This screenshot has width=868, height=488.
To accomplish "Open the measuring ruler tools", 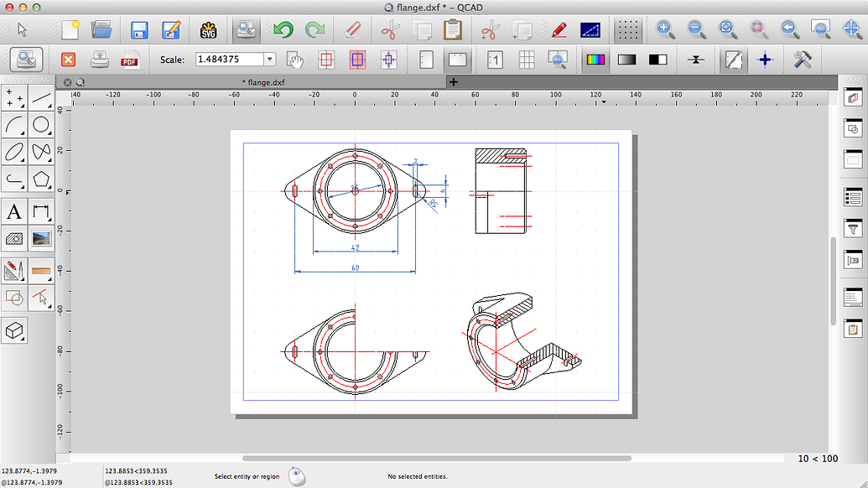I will point(42,271).
